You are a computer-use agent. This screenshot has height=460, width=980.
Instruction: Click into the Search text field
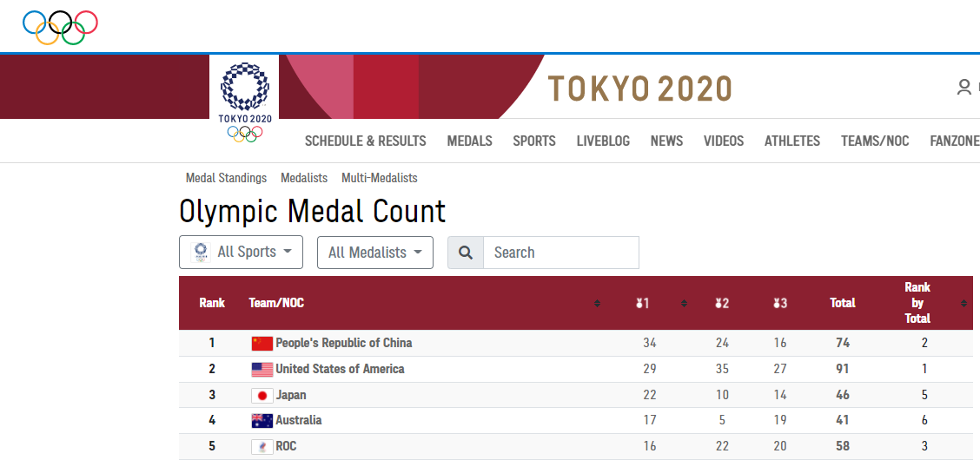[560, 253]
